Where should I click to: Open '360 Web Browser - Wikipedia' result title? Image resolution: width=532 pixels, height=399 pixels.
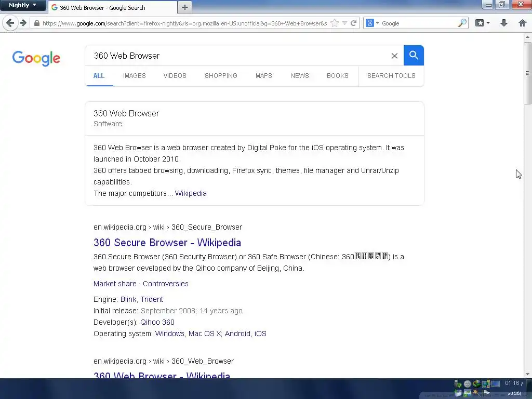click(162, 375)
